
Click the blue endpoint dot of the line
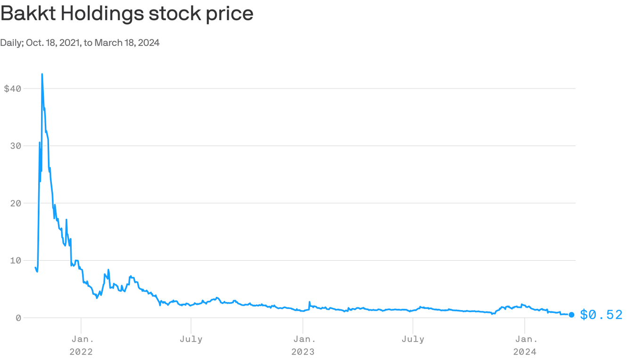[571, 315]
